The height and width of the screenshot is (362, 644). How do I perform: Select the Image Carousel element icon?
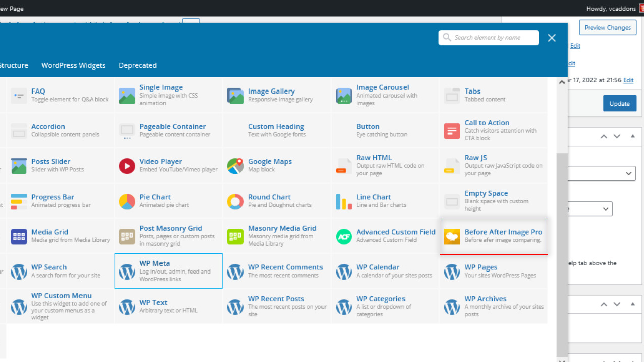pos(344,96)
